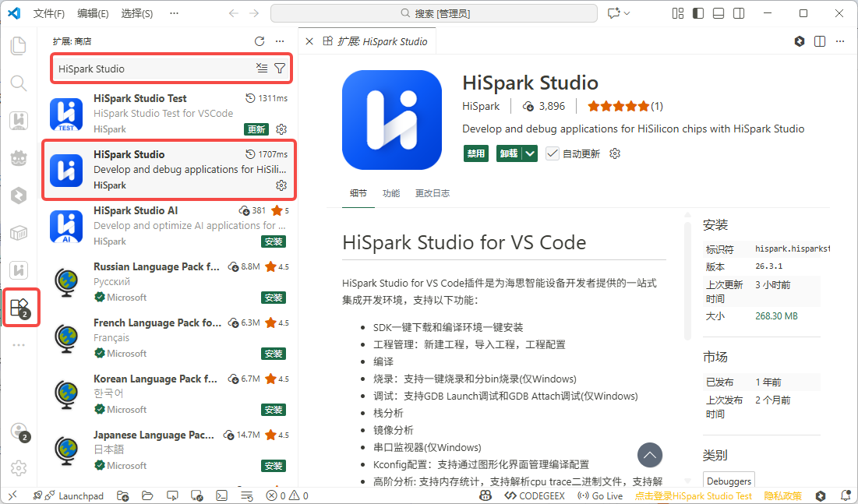The image size is (858, 504).
Task: Open the Extensions view with badge 2
Action: pyautogui.click(x=19, y=308)
